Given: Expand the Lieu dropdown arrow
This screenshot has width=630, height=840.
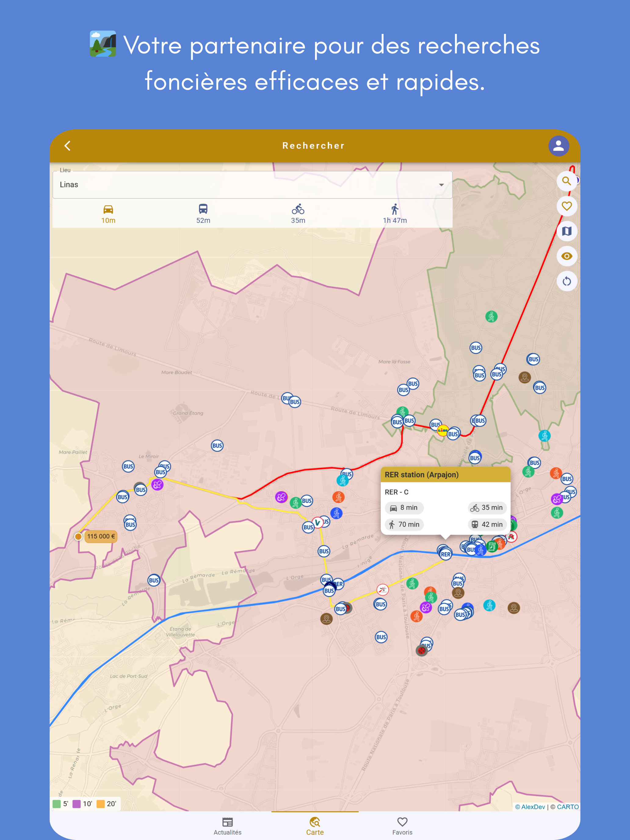Looking at the screenshot, I should pos(441,185).
